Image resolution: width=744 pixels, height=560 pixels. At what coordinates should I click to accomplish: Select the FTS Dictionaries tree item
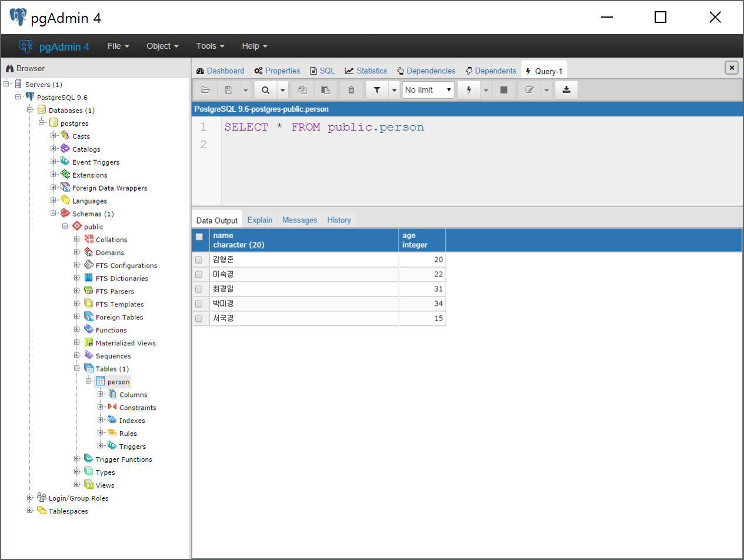coord(122,278)
